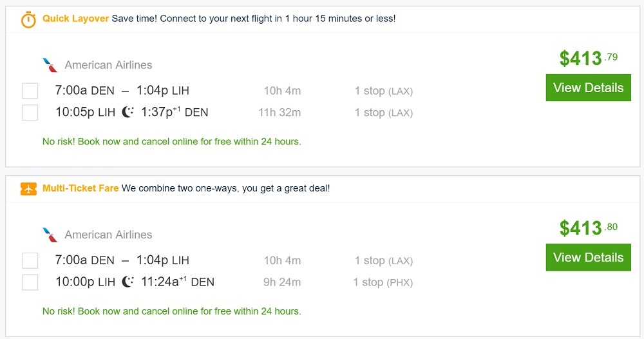Select the checkbox for the 10:05p LIH flight
The height and width of the screenshot is (339, 644).
[x=30, y=113]
